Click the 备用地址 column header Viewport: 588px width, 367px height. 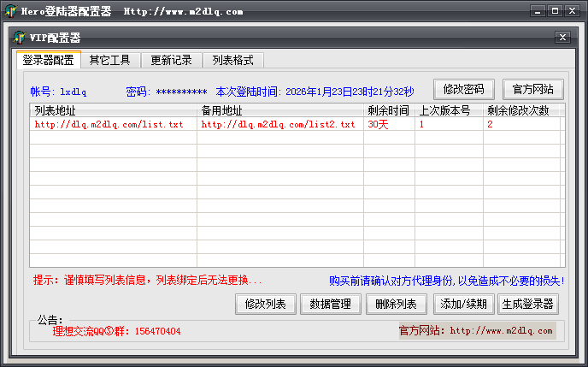point(279,110)
